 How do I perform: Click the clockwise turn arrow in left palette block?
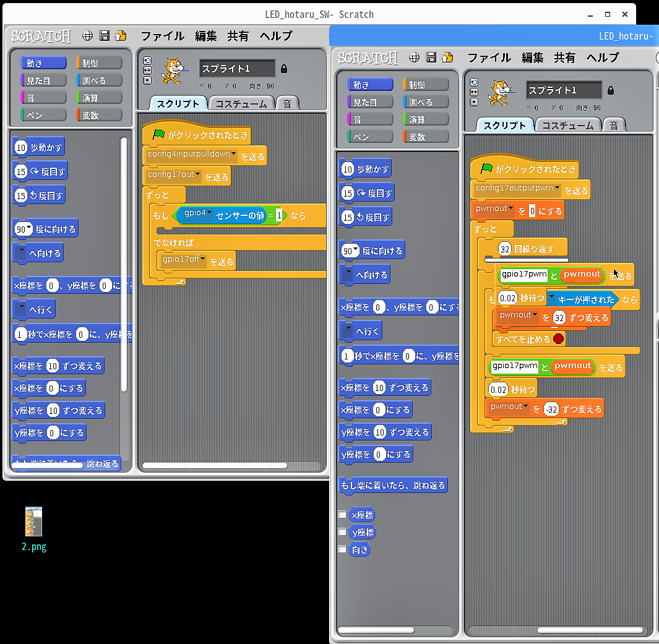tap(34, 171)
